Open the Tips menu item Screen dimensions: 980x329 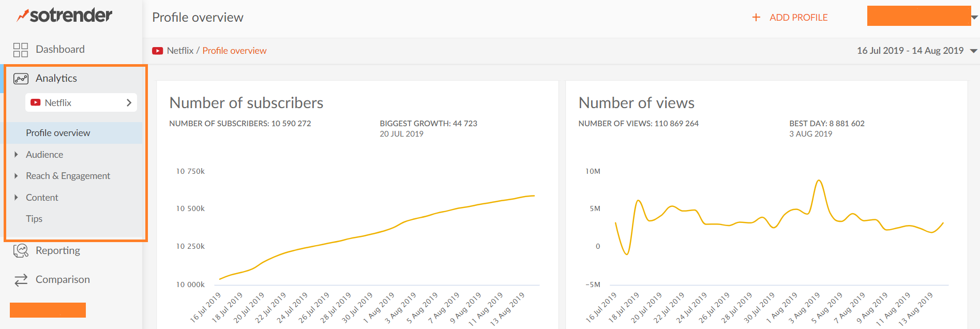[x=34, y=219]
